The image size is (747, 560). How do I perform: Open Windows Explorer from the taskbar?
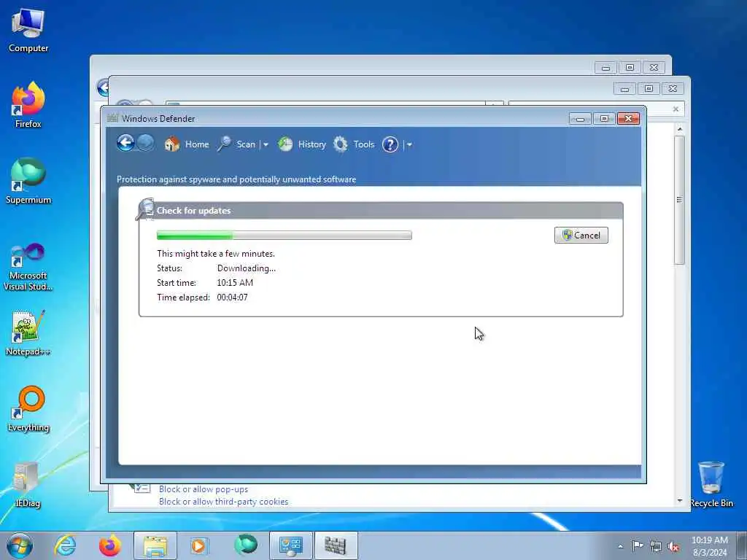(x=155, y=545)
